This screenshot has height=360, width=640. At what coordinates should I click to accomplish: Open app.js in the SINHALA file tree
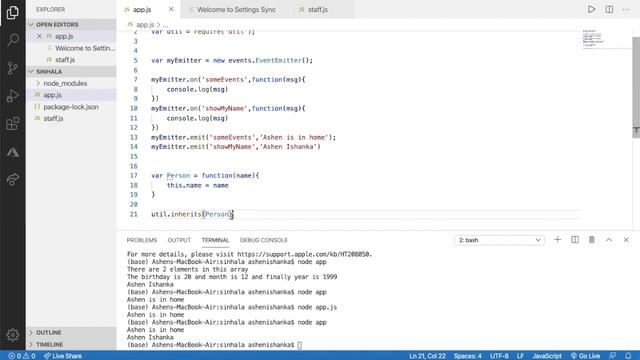[x=71, y=95]
